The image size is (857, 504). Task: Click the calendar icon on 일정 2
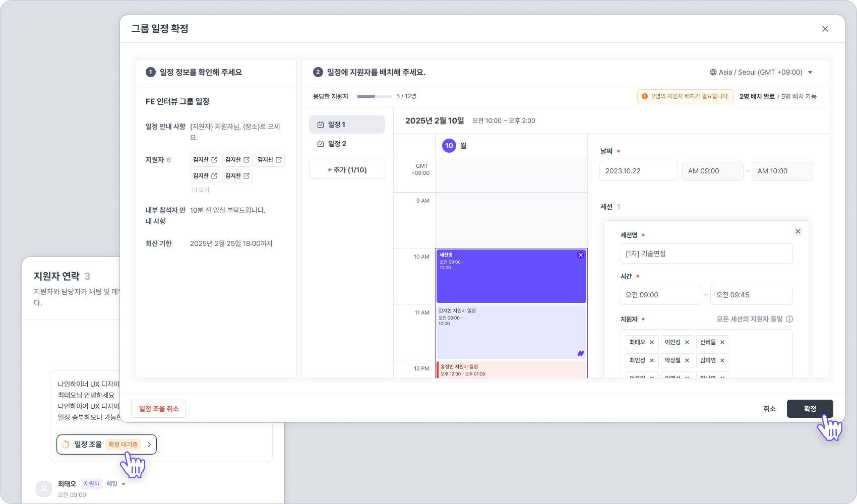(321, 144)
